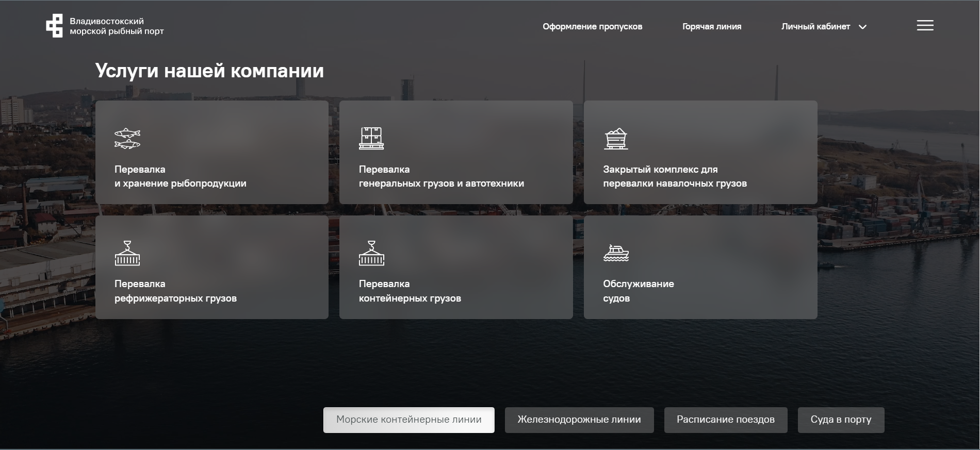Viewport: 980px width, 450px height.
Task: Click the refrigerated container crane icon
Action: [127, 253]
